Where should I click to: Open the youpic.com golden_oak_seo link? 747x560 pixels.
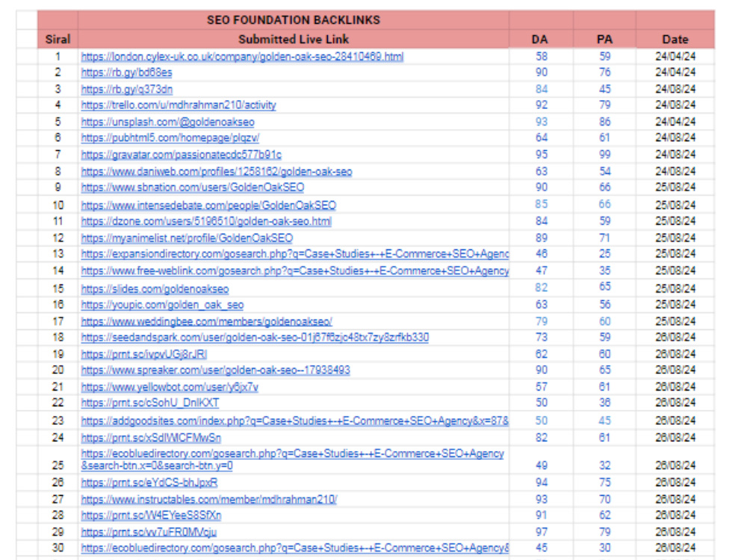coord(162,305)
